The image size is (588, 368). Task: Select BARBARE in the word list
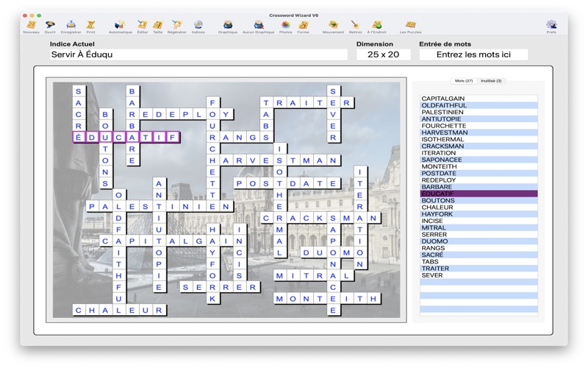pos(479,187)
